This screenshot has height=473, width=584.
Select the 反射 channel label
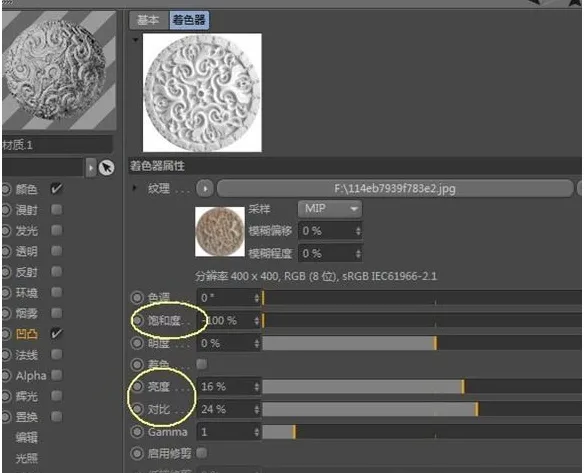point(26,272)
